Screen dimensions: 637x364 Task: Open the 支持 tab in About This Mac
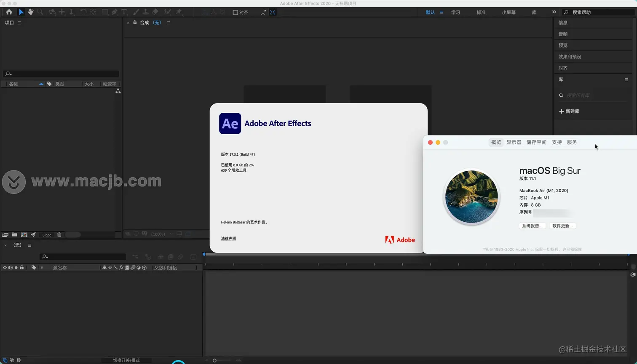557,142
